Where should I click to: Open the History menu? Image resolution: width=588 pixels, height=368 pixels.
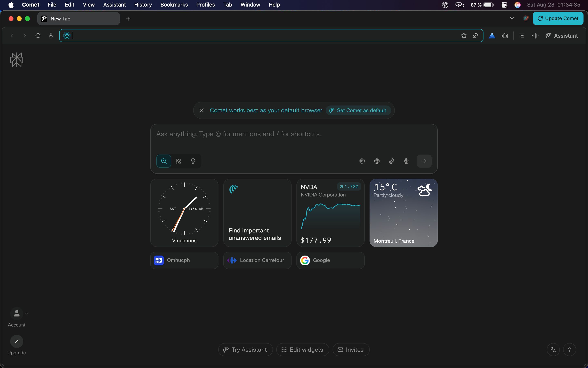coord(143,5)
